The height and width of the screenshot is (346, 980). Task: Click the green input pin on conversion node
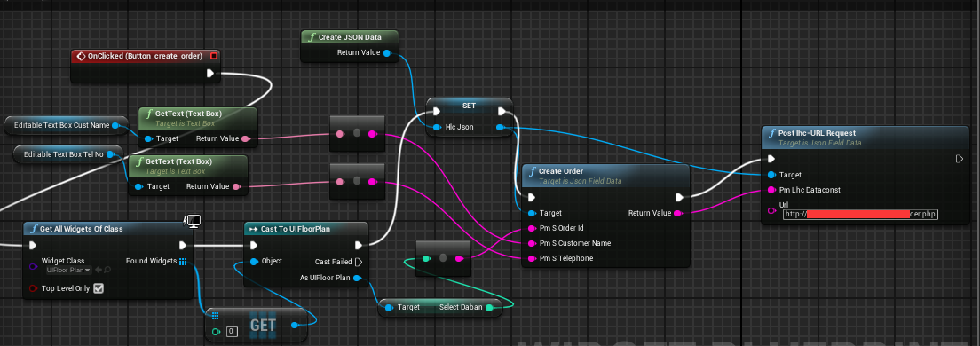426,258
